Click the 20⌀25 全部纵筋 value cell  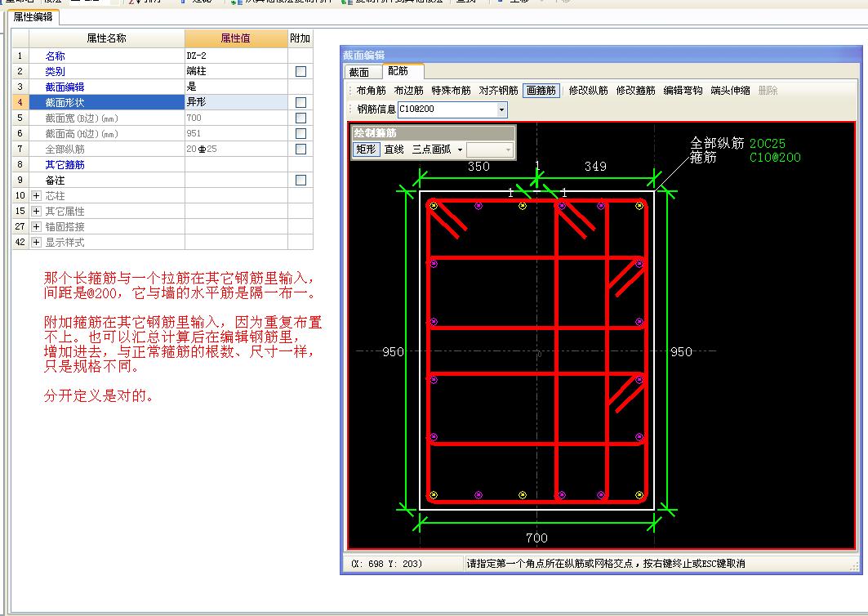coord(236,149)
